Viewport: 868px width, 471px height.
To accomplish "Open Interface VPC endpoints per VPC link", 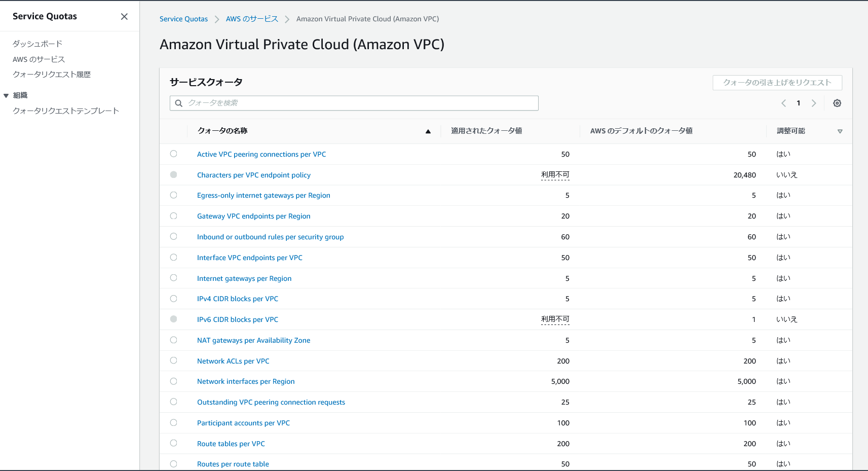I will 250,258.
